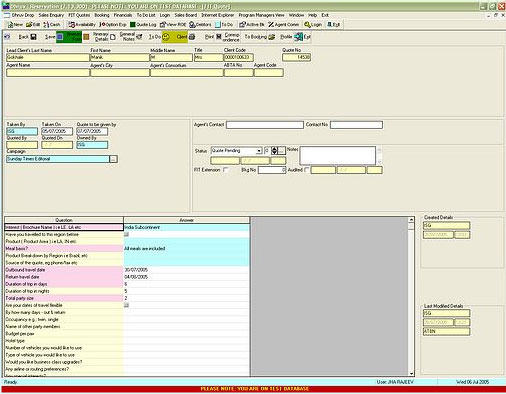Image resolution: width=506 pixels, height=394 pixels.
Task: Click the Agent's Contact input field
Action: click(265, 125)
